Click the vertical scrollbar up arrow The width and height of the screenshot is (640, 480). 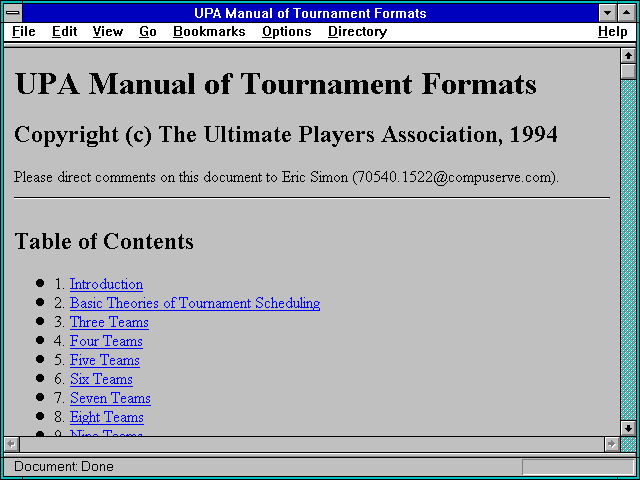click(x=628, y=56)
